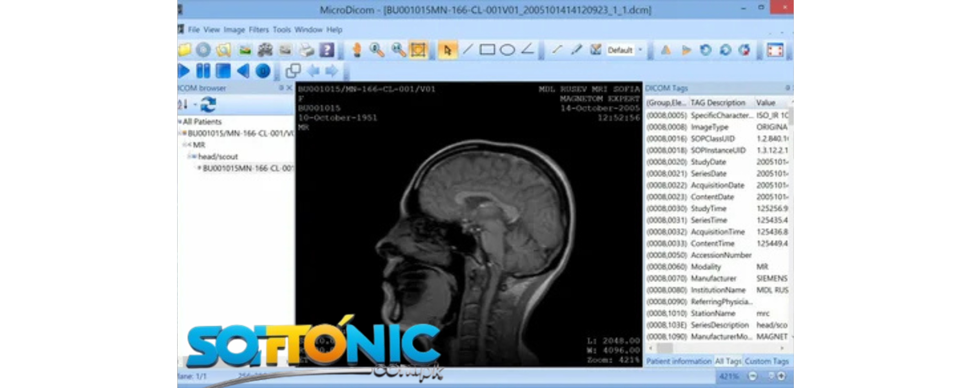Stop playback with the blue Stop square

click(x=223, y=71)
